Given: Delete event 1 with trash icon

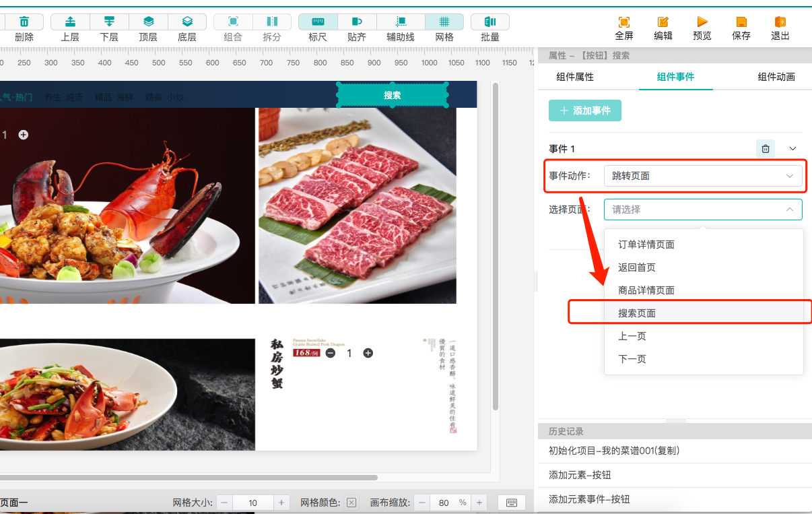Looking at the screenshot, I should [x=766, y=149].
